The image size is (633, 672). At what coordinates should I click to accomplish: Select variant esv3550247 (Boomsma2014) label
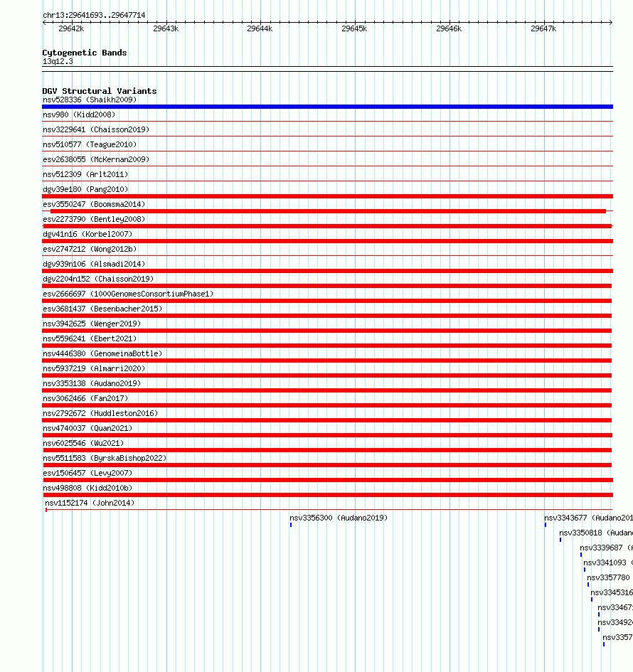tap(94, 204)
